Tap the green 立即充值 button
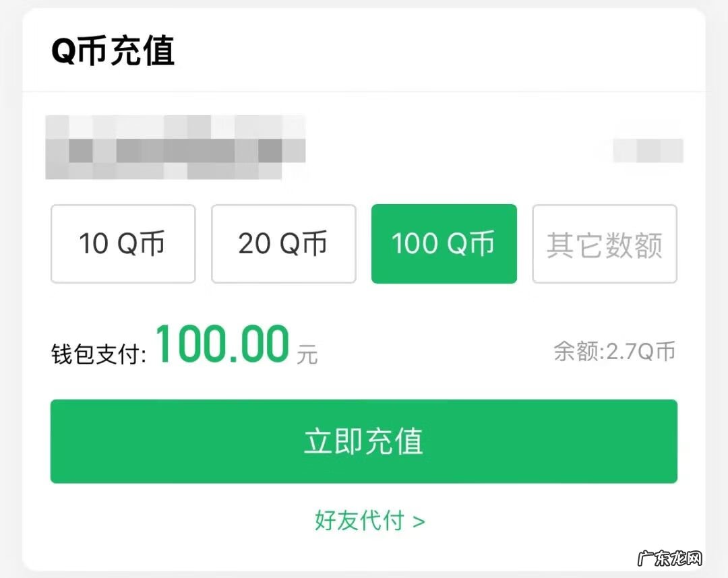Viewport: 728px width, 578px height. click(x=363, y=441)
